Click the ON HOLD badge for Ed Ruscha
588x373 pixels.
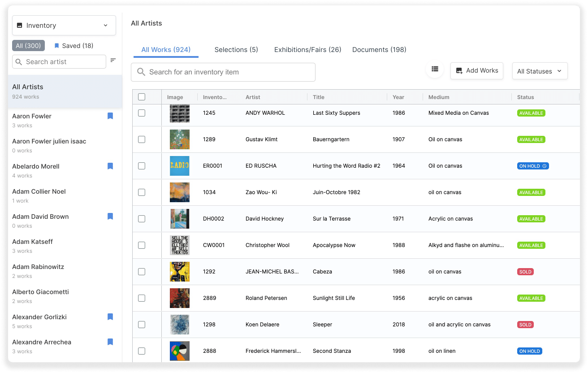tap(532, 166)
